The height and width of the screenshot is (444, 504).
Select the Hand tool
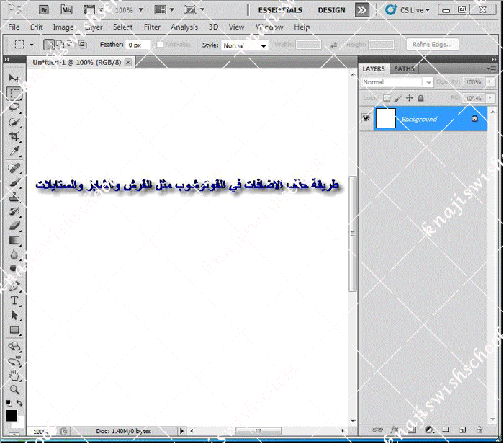(14, 375)
